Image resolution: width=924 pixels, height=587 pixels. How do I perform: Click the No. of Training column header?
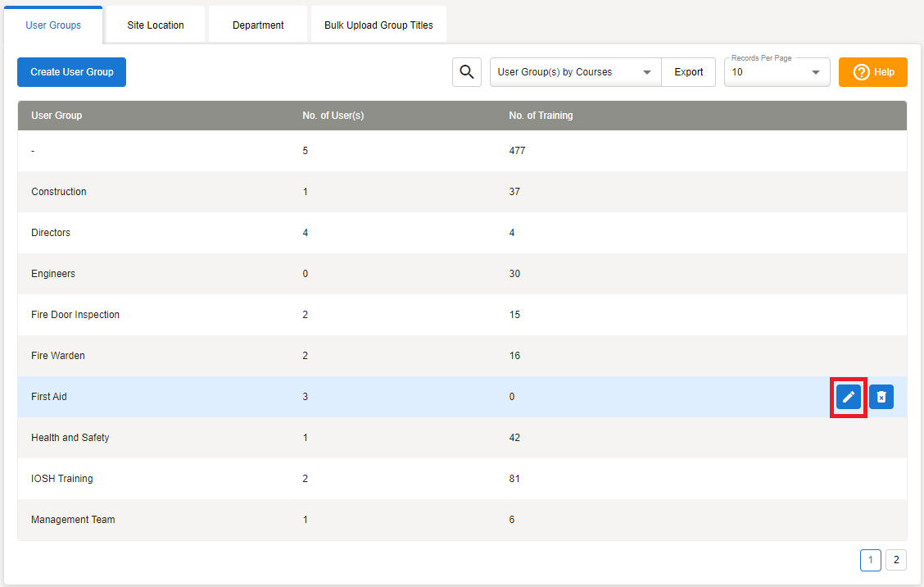(x=541, y=116)
